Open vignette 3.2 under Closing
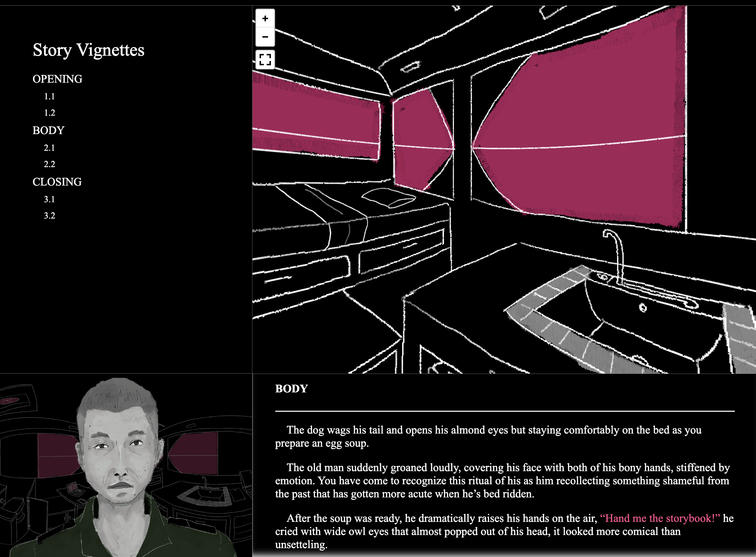 (x=49, y=216)
